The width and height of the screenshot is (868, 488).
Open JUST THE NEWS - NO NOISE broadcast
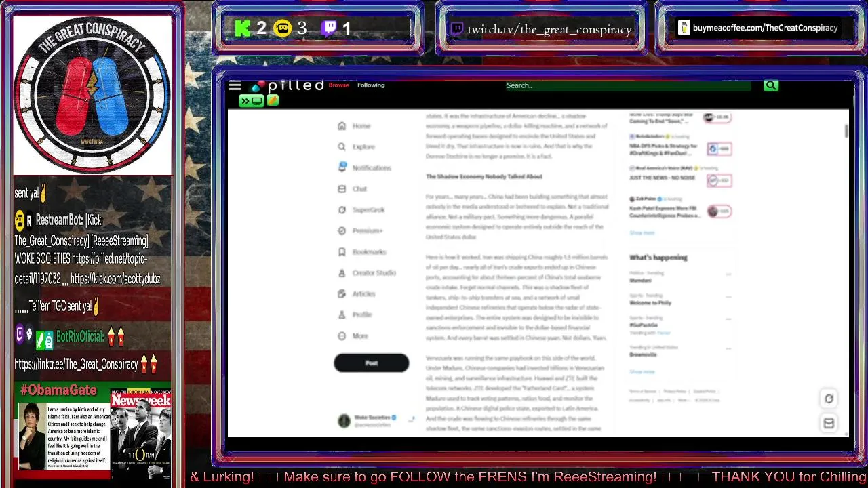[662, 178]
